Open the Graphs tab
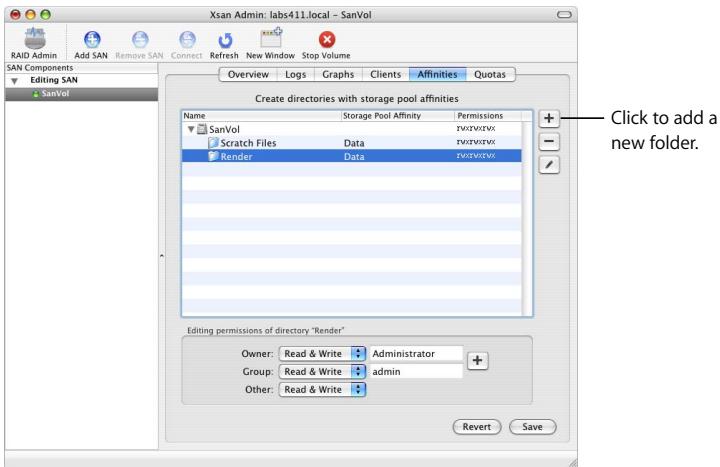 338,74
